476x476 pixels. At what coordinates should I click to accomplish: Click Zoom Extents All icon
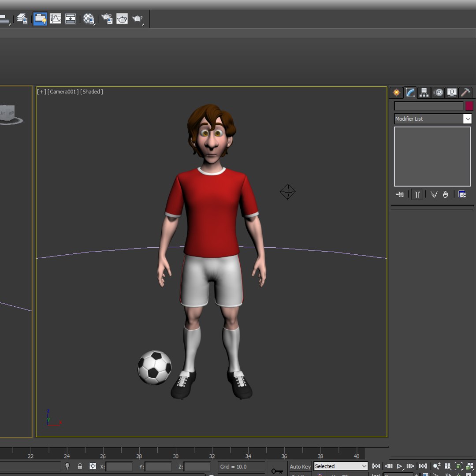(469, 466)
